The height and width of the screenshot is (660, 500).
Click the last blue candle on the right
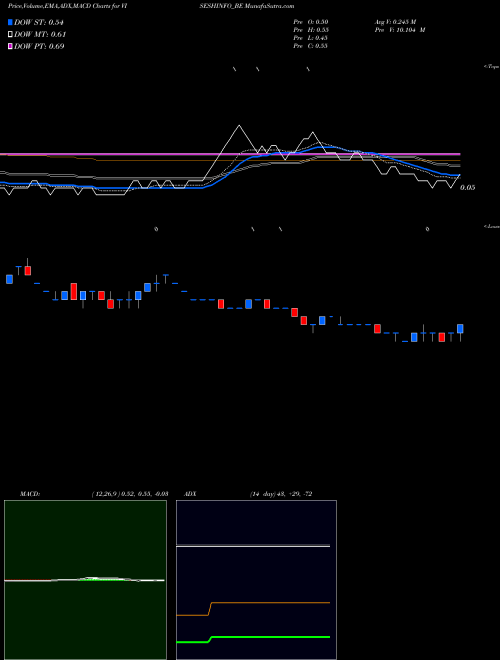(460, 329)
